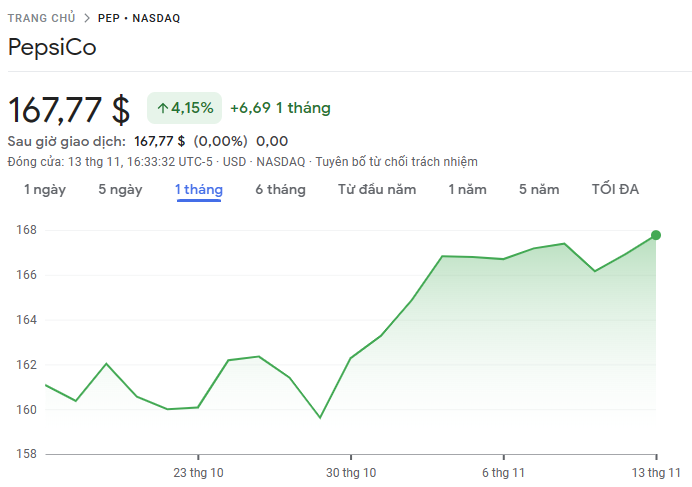Click the 164 y-axis value
This screenshot has height=487, width=692.
pos(26,320)
